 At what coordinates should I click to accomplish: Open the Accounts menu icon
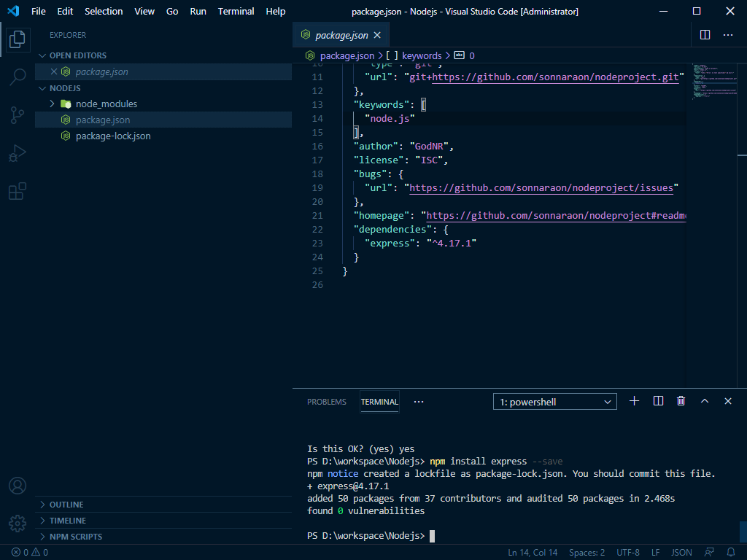coord(18,486)
